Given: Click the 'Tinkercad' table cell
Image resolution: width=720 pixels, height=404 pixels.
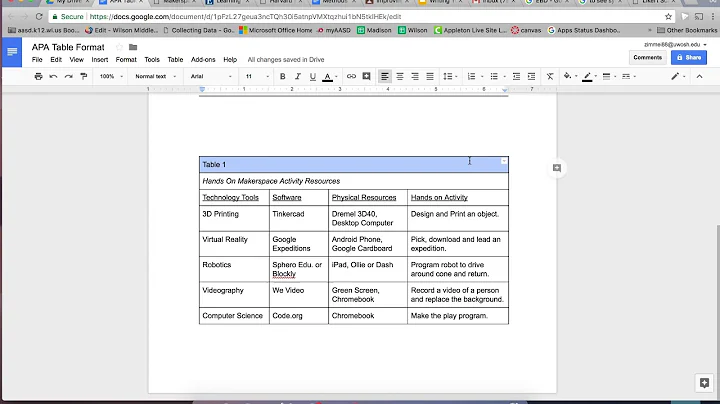Looking at the screenshot, I should pyautogui.click(x=298, y=218).
